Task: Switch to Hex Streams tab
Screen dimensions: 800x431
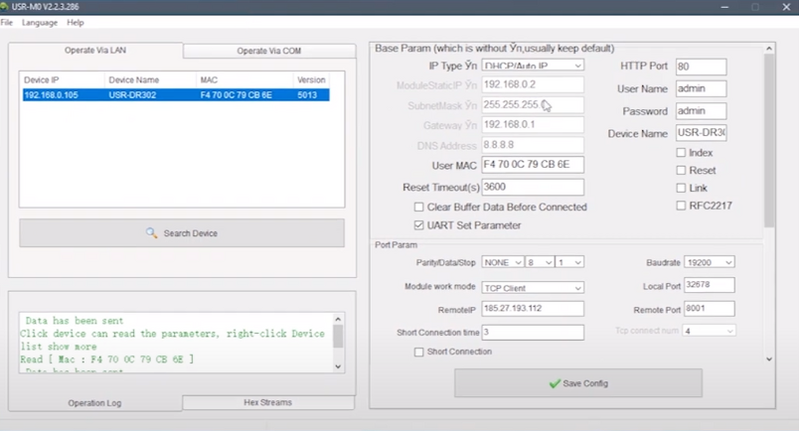Action: [x=268, y=402]
